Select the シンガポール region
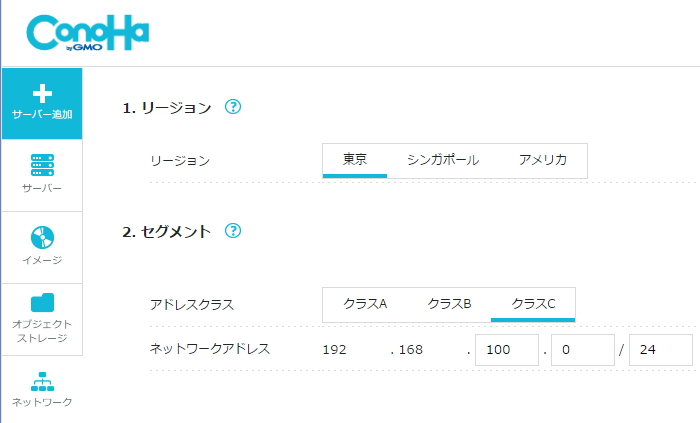The height and width of the screenshot is (423, 700). pyautogui.click(x=442, y=160)
